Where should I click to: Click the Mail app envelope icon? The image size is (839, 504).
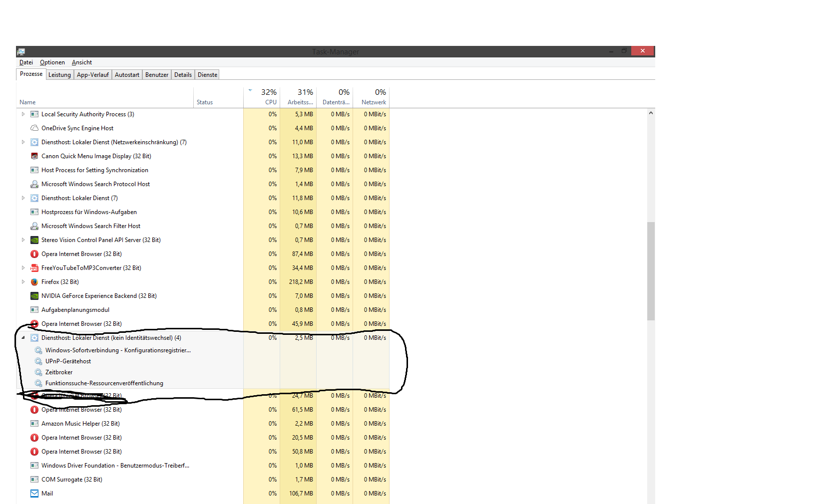pos(34,494)
